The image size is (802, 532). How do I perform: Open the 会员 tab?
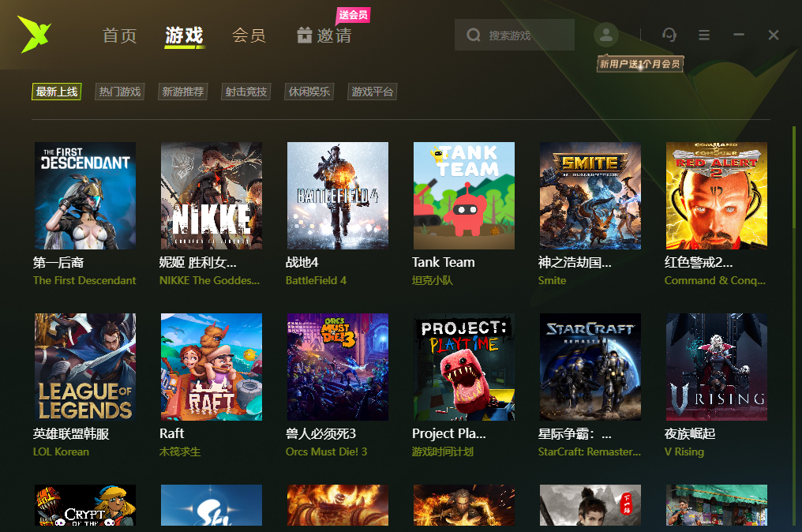point(249,36)
